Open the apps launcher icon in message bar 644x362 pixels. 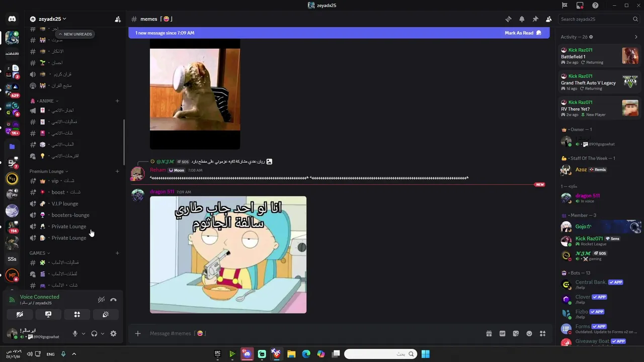543,333
